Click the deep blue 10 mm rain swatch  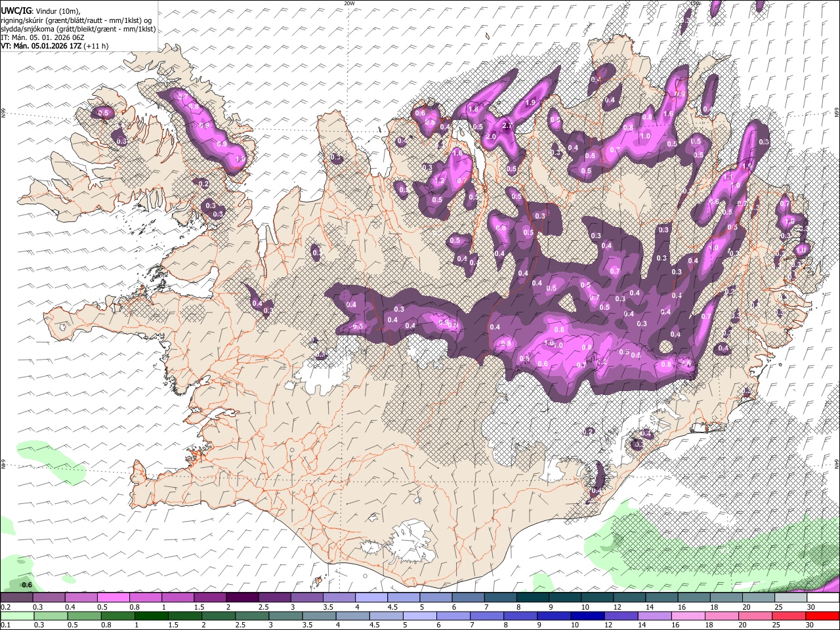(587, 616)
